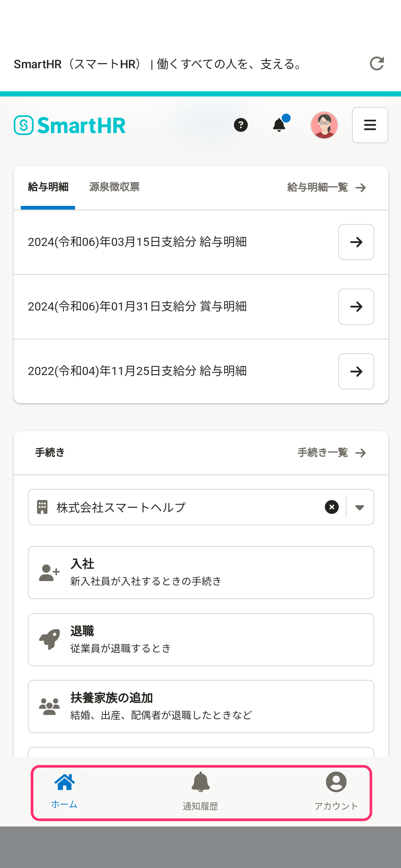Expand the company selection dropdown arrow
This screenshot has width=401, height=868.
coord(359,507)
